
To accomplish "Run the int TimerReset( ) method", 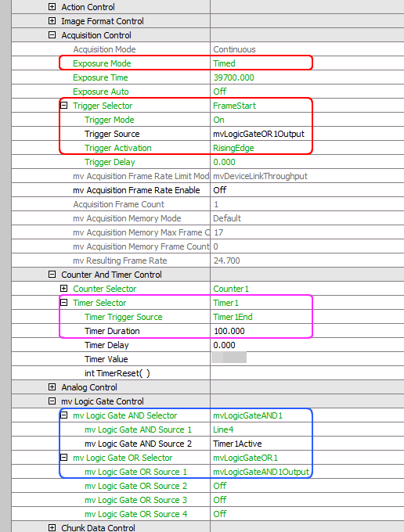I will click(x=117, y=373).
